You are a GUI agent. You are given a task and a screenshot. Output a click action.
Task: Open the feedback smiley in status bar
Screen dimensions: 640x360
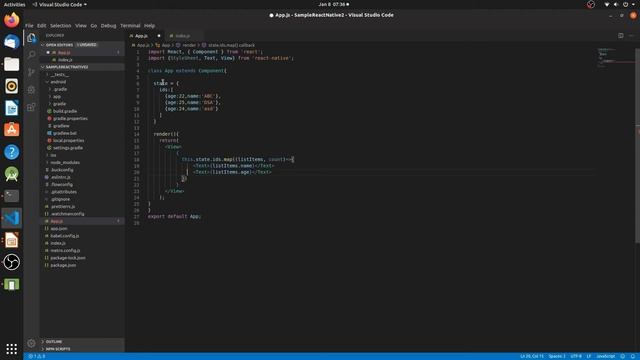tap(622, 356)
